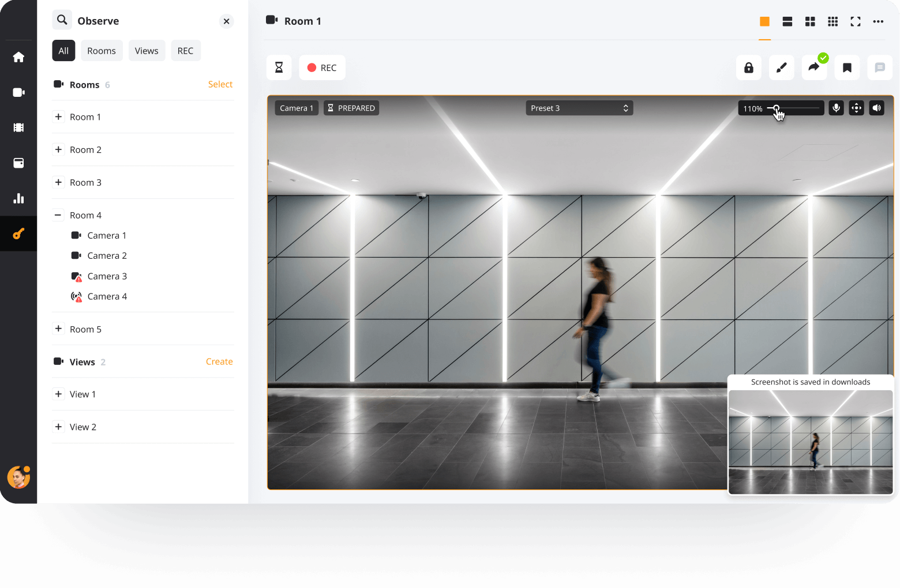Viewport: 900px width, 588px height.
Task: Click the search magnifier icon
Action: click(x=62, y=20)
